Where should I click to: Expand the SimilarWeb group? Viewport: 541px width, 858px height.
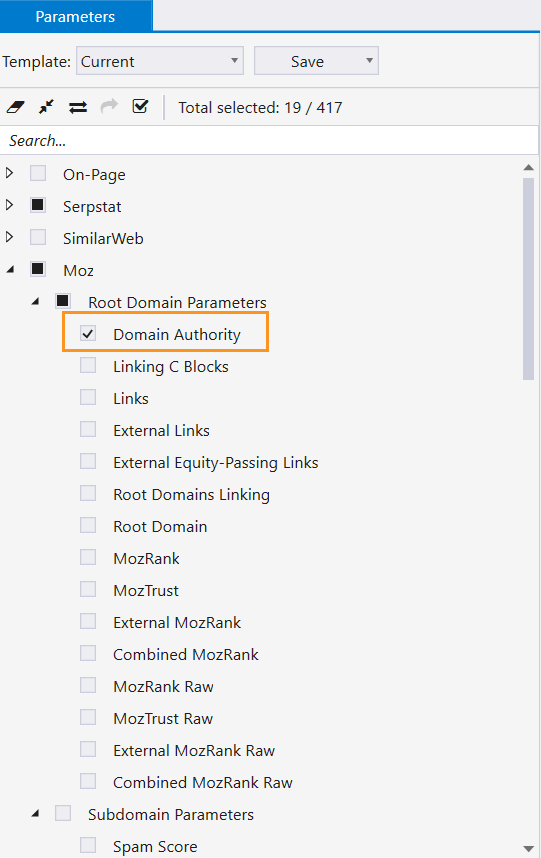pos(9,237)
